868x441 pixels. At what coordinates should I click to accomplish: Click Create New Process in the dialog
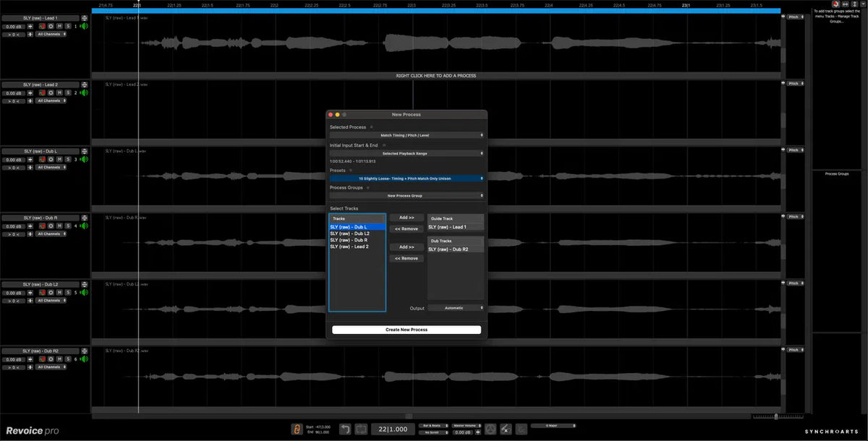[x=407, y=330]
